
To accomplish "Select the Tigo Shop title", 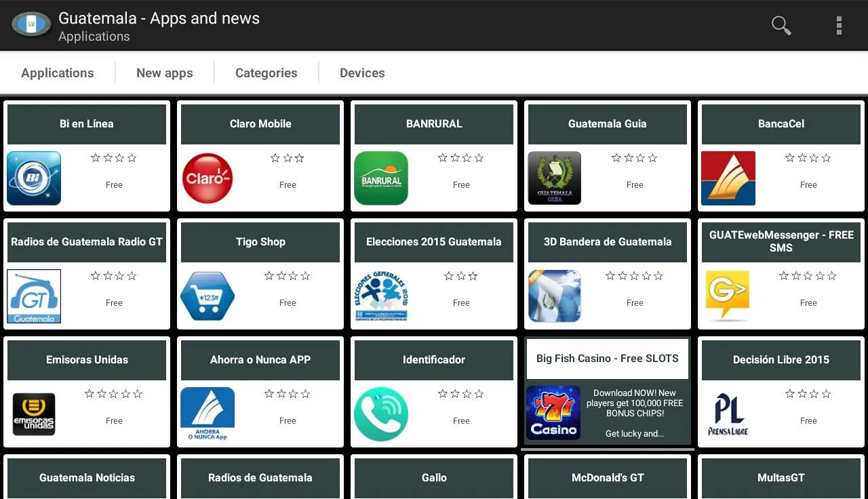I will [260, 242].
